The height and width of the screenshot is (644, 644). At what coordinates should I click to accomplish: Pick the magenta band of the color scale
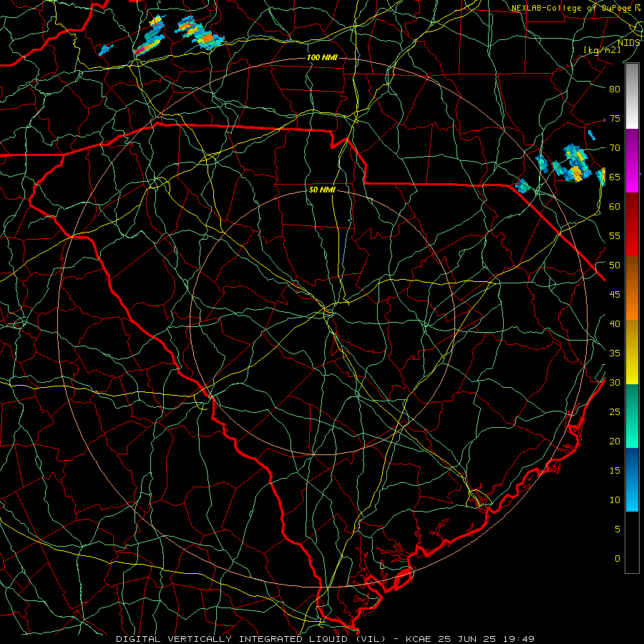pyautogui.click(x=632, y=161)
